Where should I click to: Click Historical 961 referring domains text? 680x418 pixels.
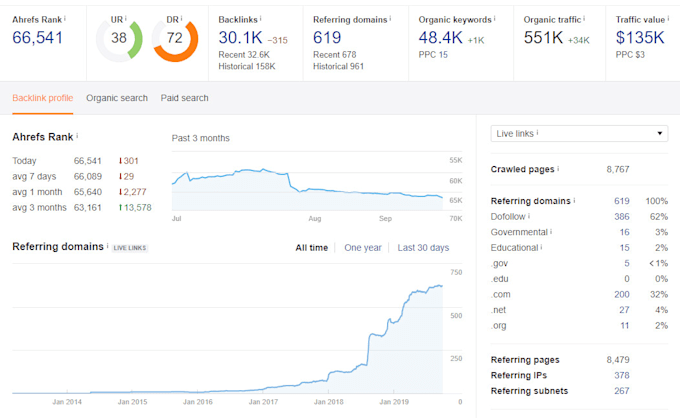(338, 66)
